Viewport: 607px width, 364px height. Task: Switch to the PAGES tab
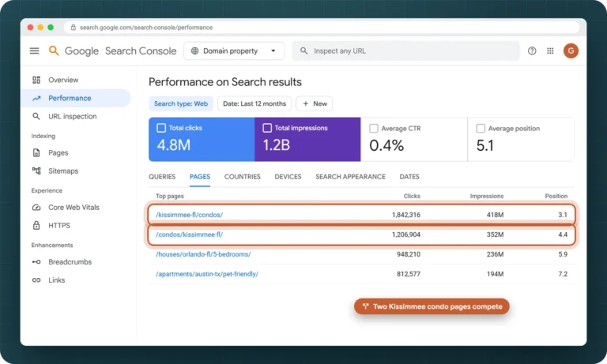(x=200, y=177)
